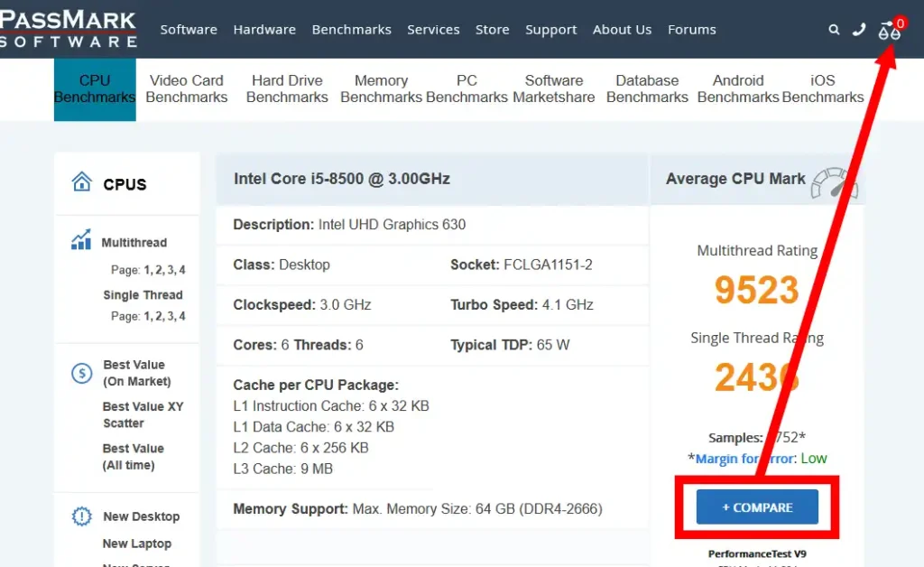Open Single Thread page 4
The height and width of the screenshot is (567, 924).
click(182, 316)
